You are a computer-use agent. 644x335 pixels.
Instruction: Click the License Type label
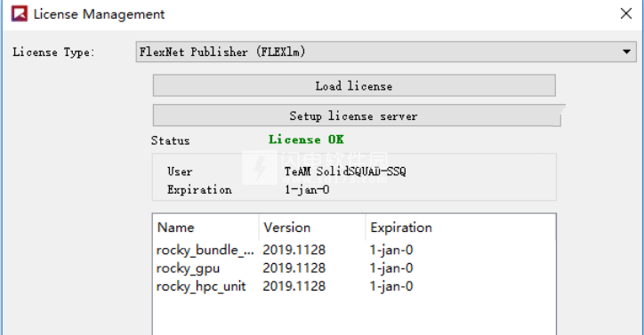(x=53, y=52)
